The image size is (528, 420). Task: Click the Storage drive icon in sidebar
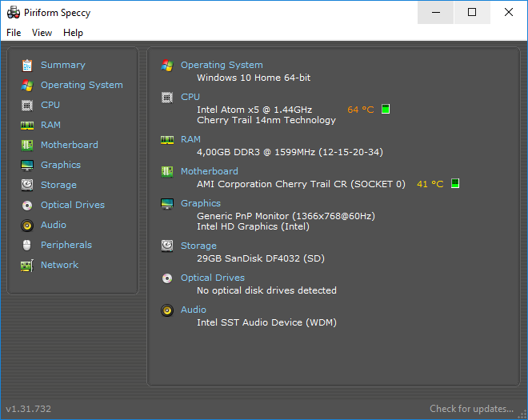(27, 185)
